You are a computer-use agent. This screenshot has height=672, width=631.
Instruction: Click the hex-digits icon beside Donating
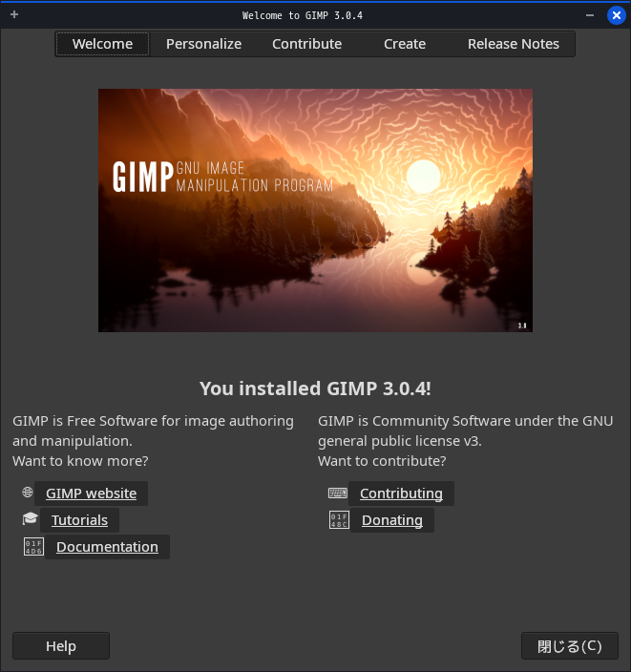(x=339, y=519)
